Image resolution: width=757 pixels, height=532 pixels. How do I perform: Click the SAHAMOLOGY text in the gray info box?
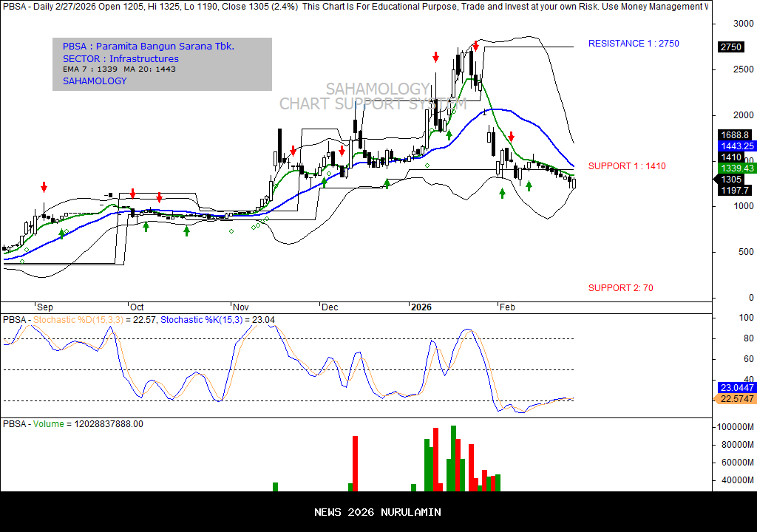[95, 81]
